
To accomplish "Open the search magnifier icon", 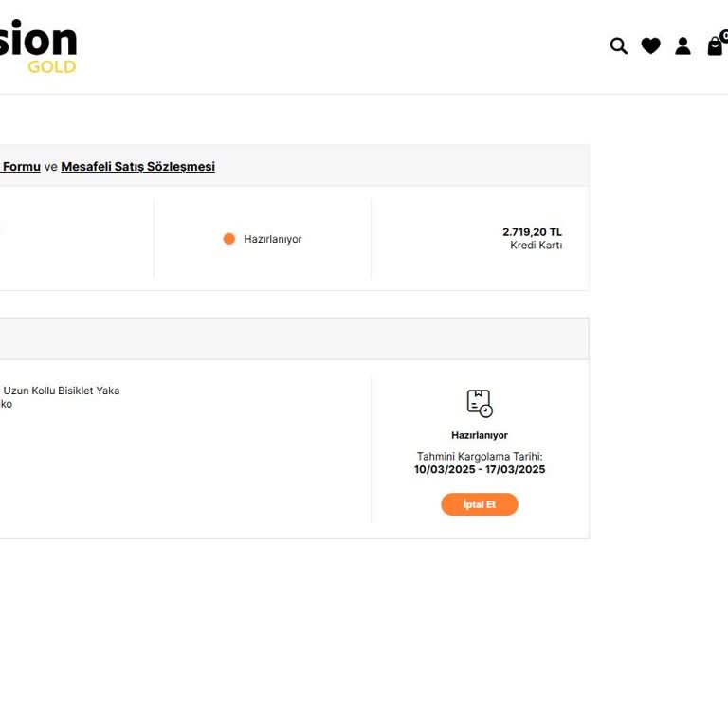I will pos(618,45).
